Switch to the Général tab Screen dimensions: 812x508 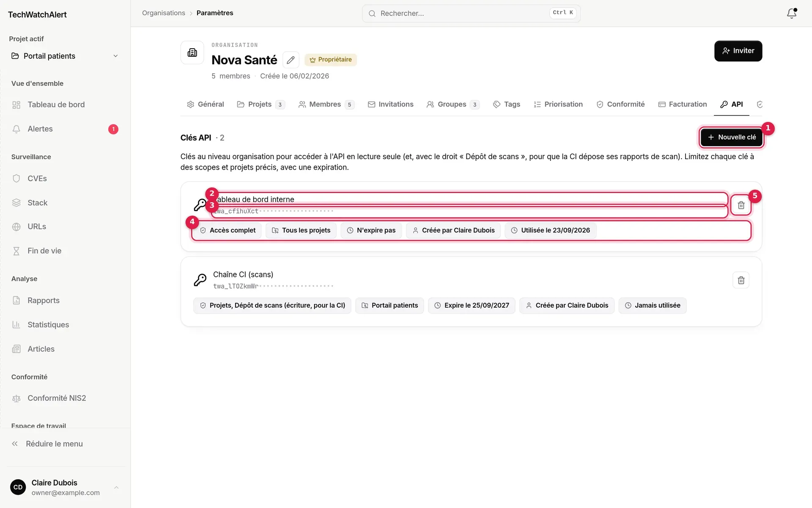click(x=206, y=104)
